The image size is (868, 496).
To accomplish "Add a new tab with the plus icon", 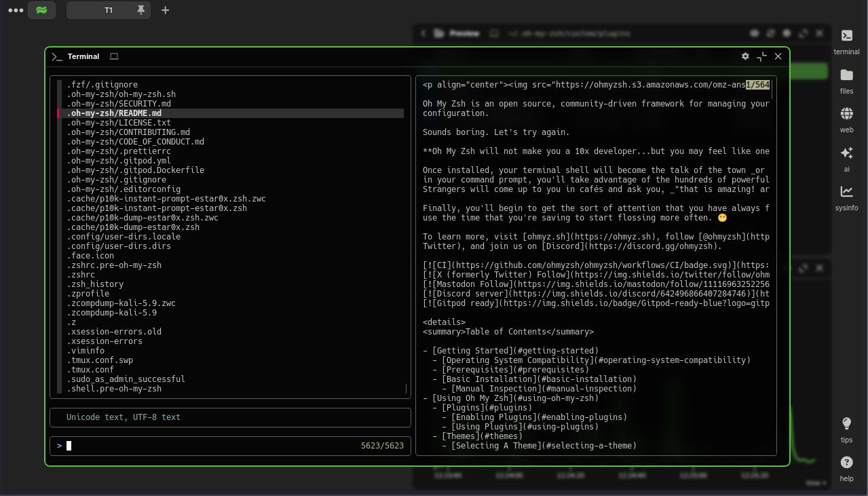I will click(165, 10).
